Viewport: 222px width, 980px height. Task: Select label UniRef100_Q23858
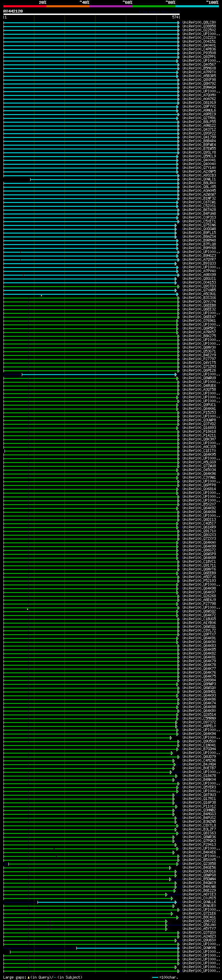[x=199, y=864]
